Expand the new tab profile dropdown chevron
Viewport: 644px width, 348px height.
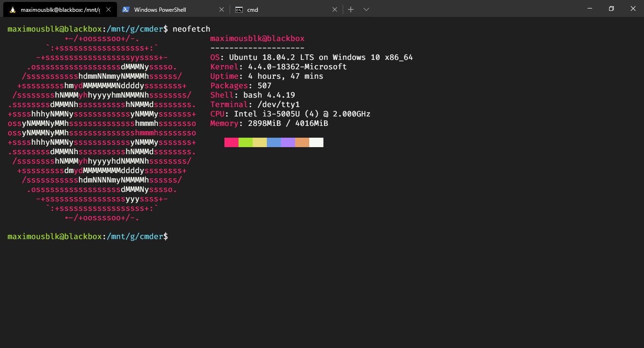click(x=366, y=9)
